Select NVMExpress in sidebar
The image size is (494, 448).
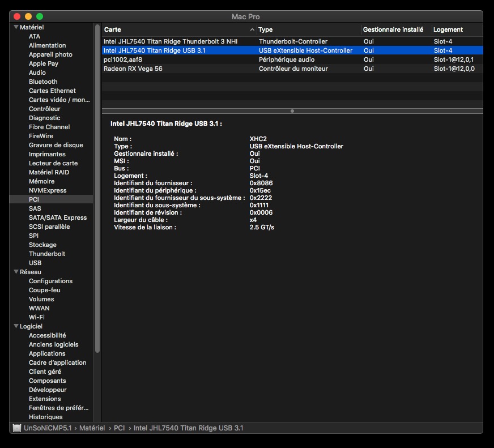[x=48, y=191]
